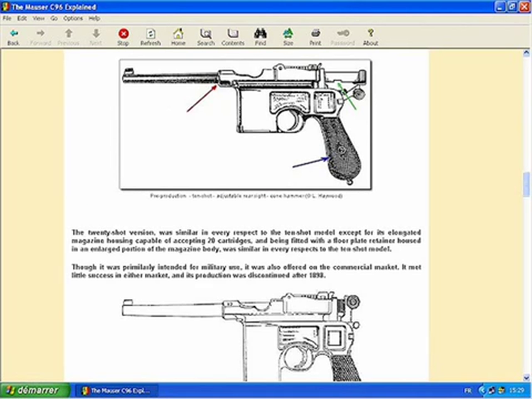Open the Search tool
The width and height of the screenshot is (532, 399).
(205, 37)
